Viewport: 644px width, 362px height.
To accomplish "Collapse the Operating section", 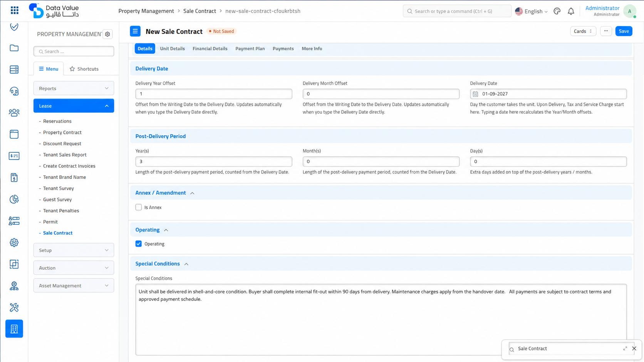I will pos(166,230).
